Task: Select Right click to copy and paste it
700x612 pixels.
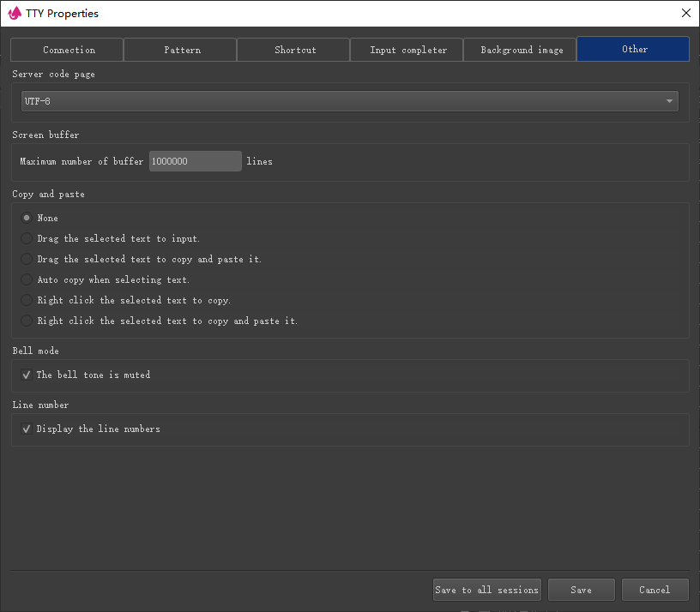Action: coord(27,321)
